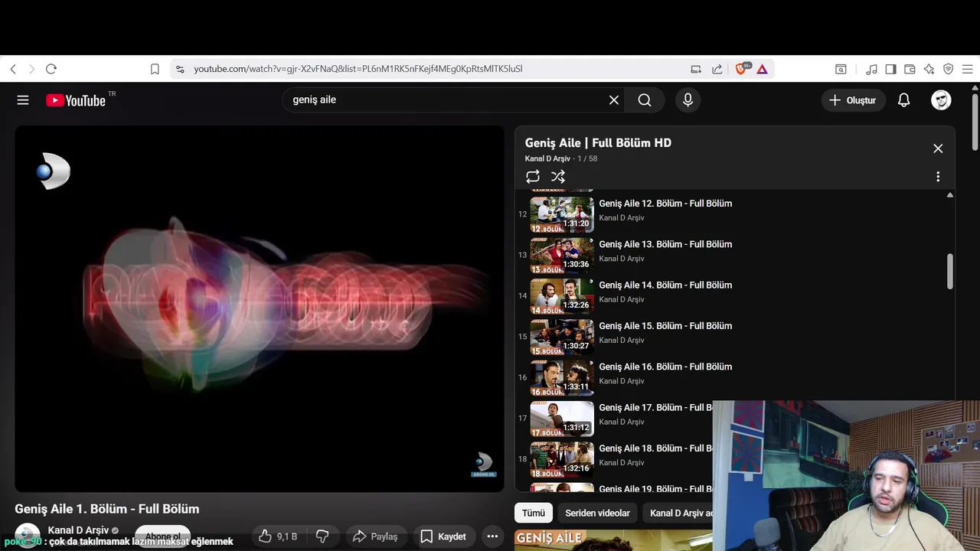Viewport: 980px width, 551px height.
Task: Click Kaydet save button
Action: tap(443, 536)
